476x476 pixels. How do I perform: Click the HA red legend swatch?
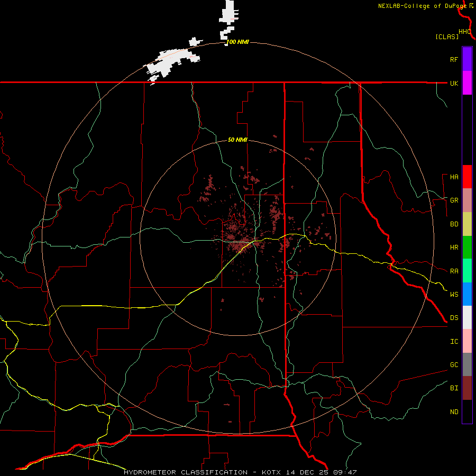pyautogui.click(x=467, y=177)
